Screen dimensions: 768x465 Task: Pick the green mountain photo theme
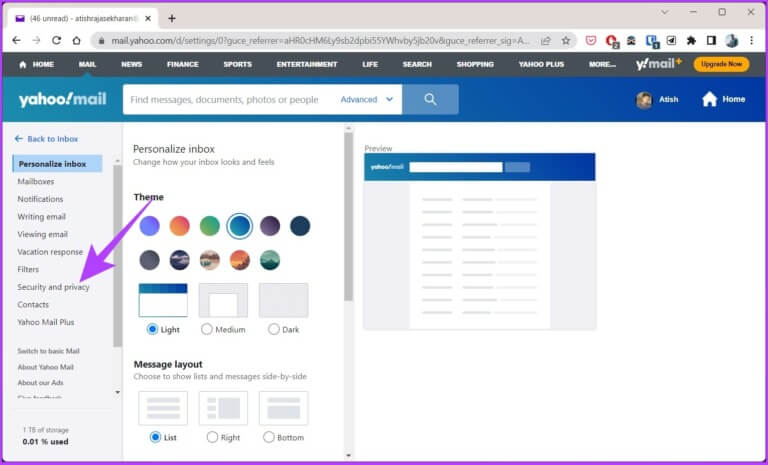[270, 260]
